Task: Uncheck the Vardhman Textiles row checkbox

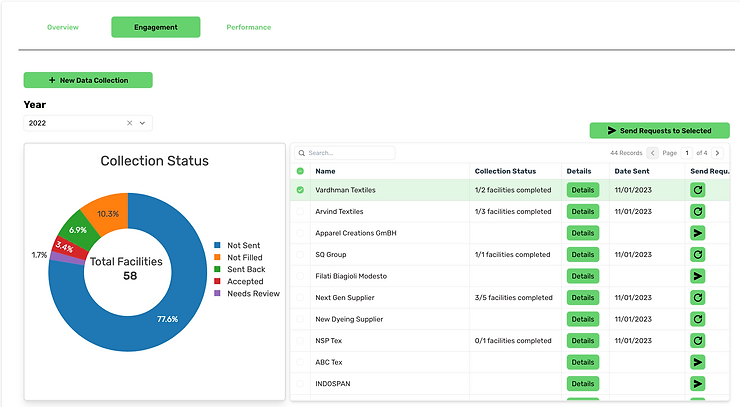Action: pyautogui.click(x=300, y=190)
